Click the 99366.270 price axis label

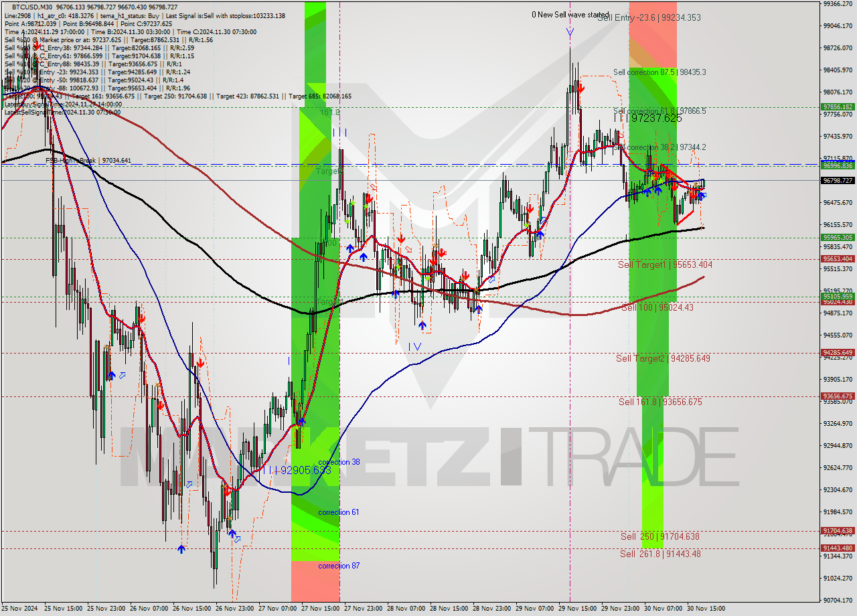coord(838,3)
